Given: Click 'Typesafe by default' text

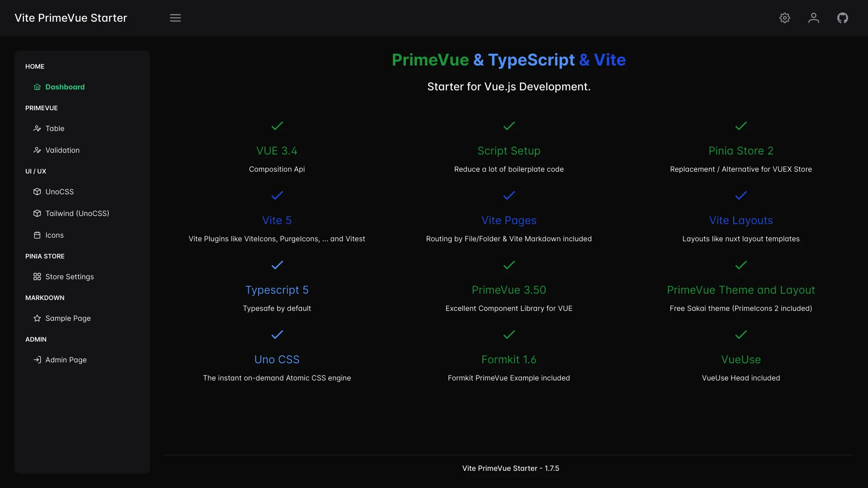Looking at the screenshot, I should click(277, 309).
